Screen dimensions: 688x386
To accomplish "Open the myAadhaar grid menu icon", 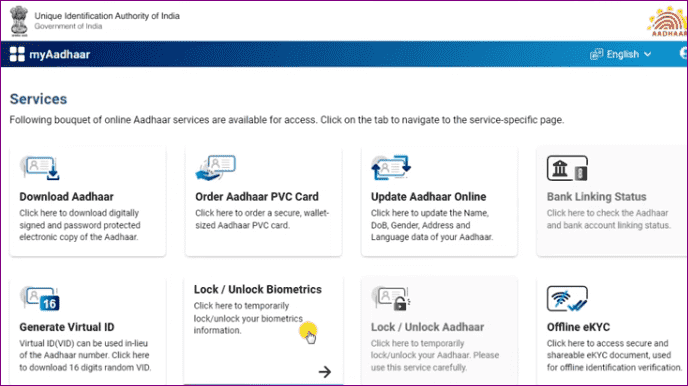I will click(17, 54).
